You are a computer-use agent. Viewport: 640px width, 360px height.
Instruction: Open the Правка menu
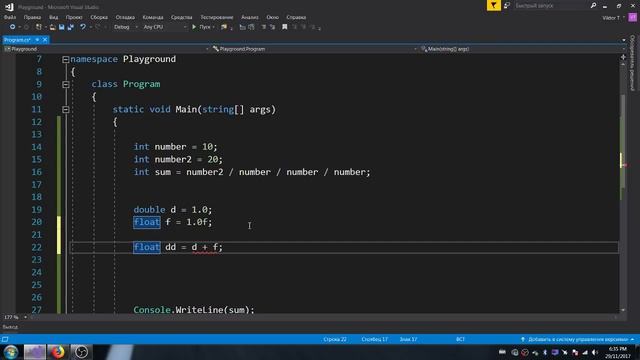(32, 17)
